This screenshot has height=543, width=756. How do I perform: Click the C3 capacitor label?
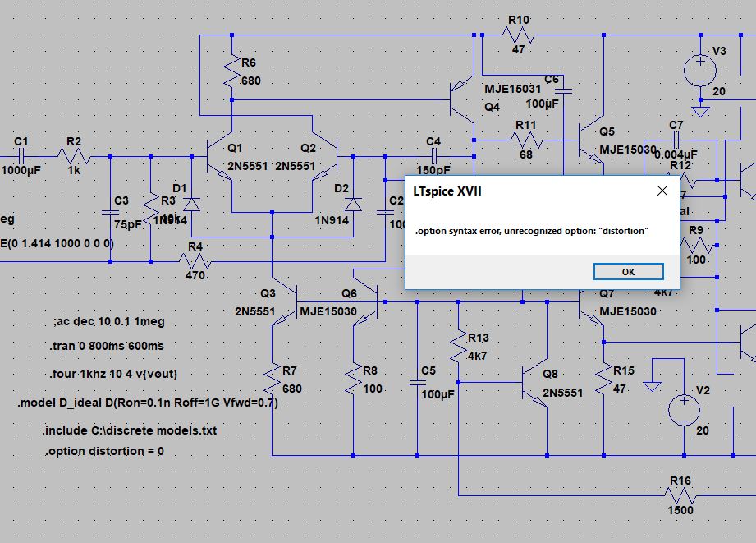point(121,200)
